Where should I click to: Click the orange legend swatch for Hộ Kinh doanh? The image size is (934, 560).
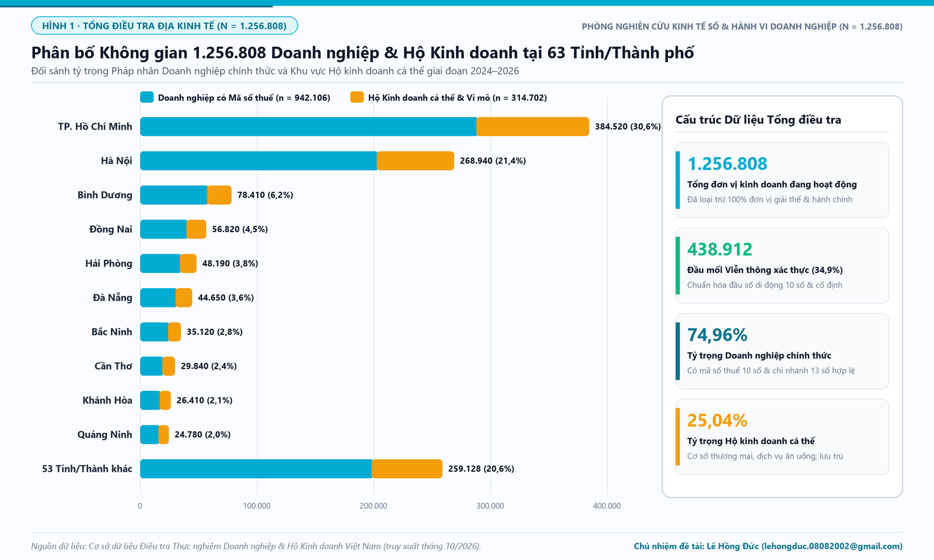click(x=357, y=97)
